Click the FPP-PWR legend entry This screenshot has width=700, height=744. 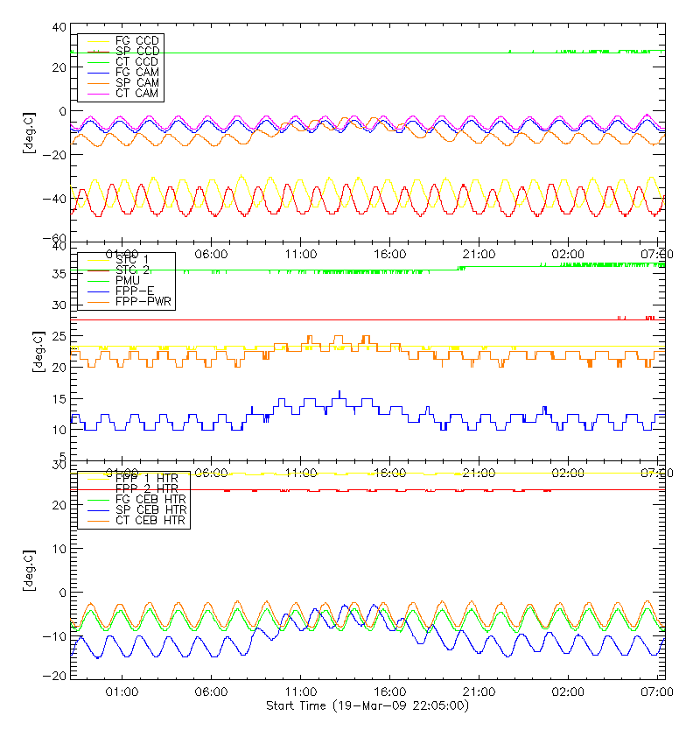click(140, 302)
